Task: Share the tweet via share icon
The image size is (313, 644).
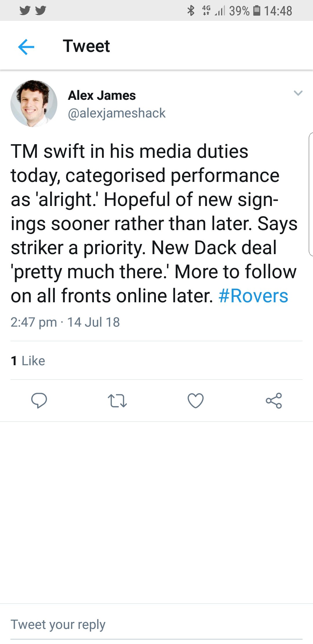Action: (x=274, y=401)
